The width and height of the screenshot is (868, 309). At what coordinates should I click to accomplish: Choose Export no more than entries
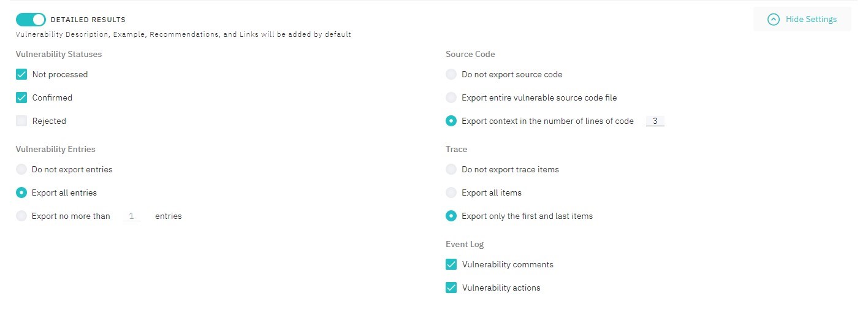[x=21, y=216]
